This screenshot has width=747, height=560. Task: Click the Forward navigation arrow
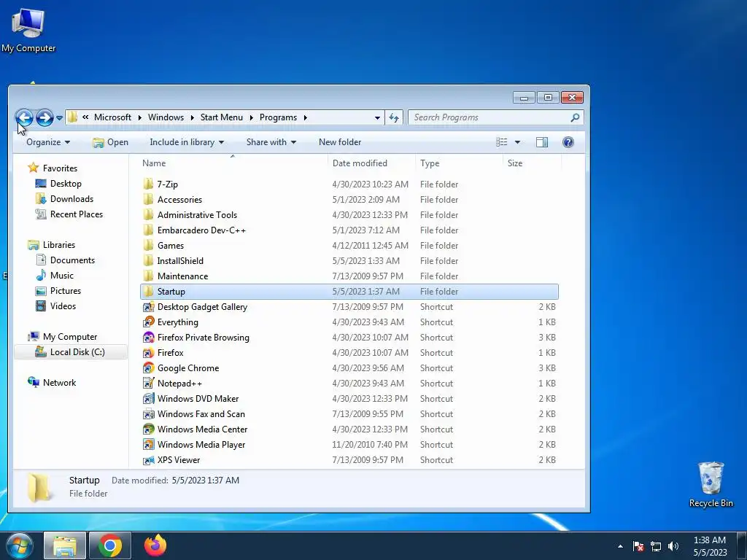coord(44,117)
